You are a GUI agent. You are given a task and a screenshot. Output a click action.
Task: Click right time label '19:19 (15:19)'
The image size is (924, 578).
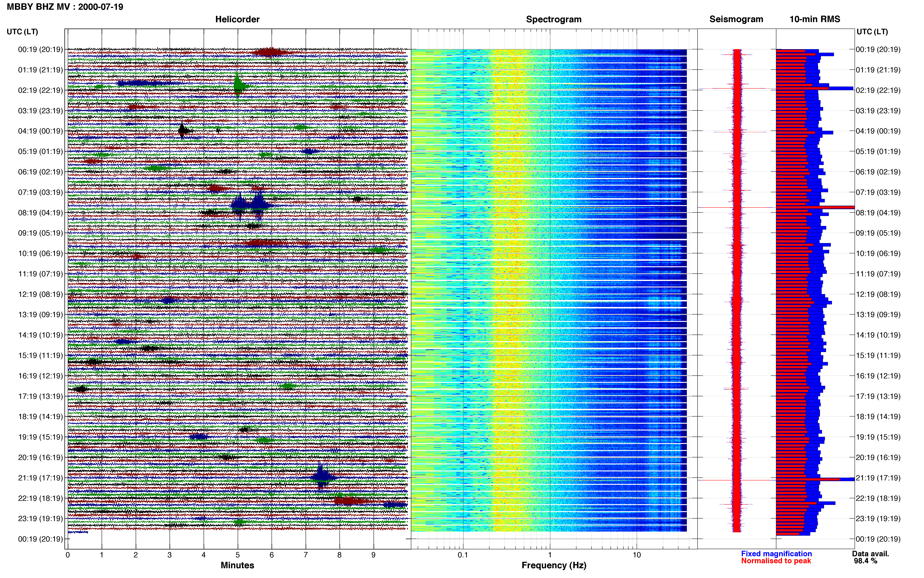(x=878, y=437)
